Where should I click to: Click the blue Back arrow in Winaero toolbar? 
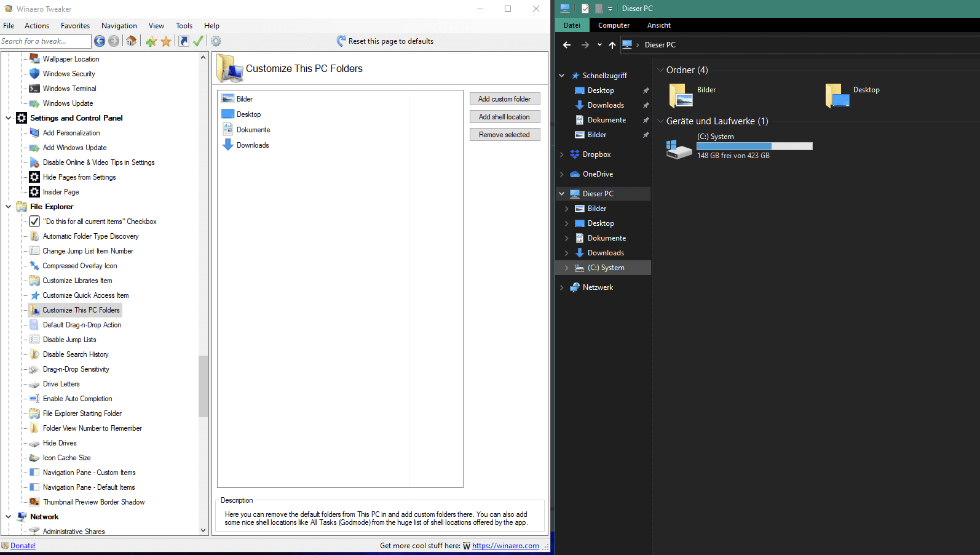point(100,41)
